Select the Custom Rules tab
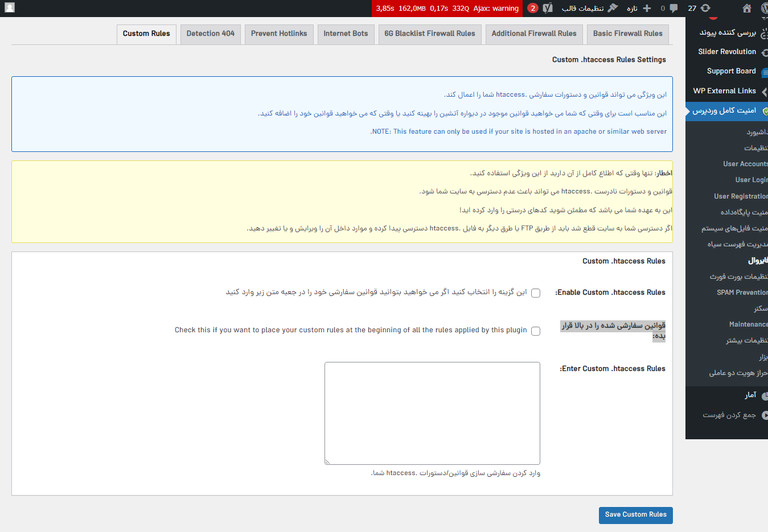768x532 pixels. pyautogui.click(x=146, y=34)
